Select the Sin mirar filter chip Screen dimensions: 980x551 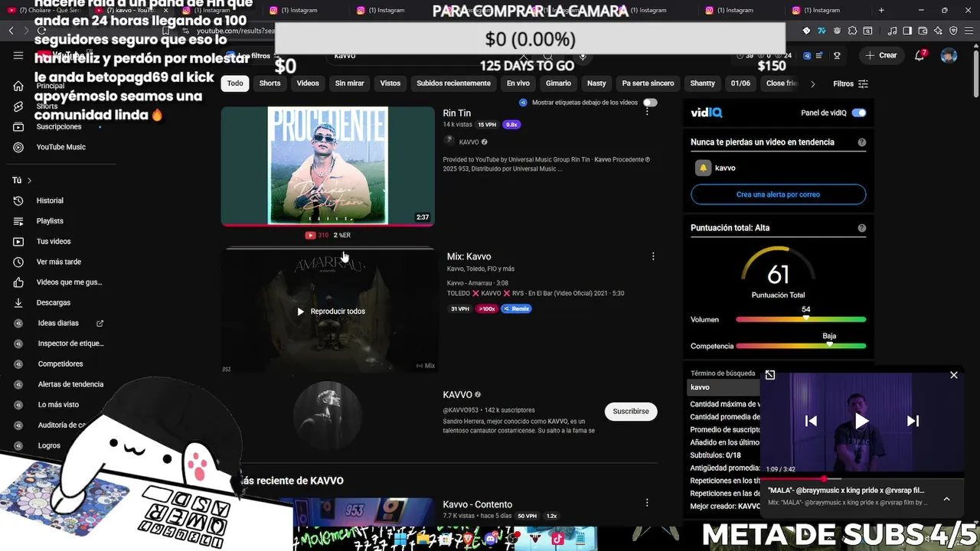[349, 83]
